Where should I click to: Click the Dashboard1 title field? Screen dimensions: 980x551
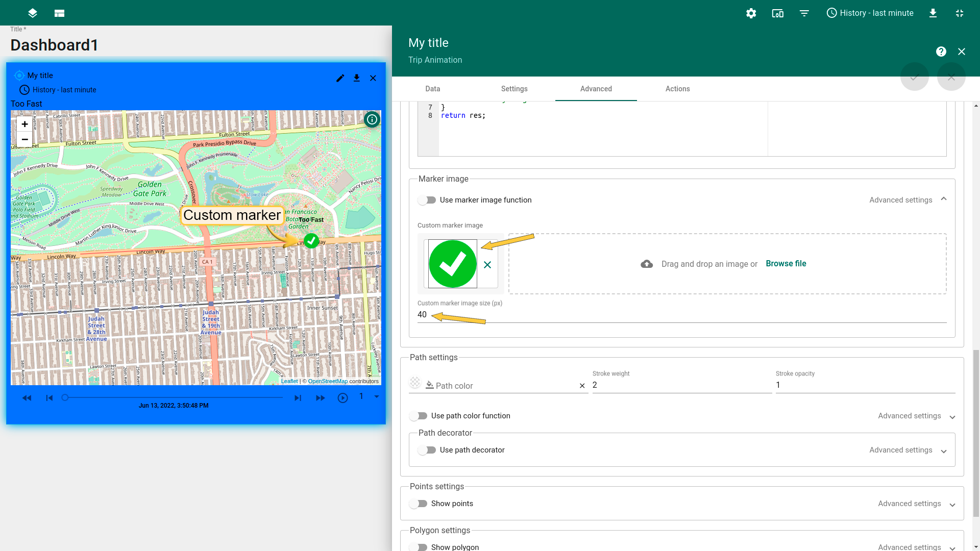pos(54,45)
